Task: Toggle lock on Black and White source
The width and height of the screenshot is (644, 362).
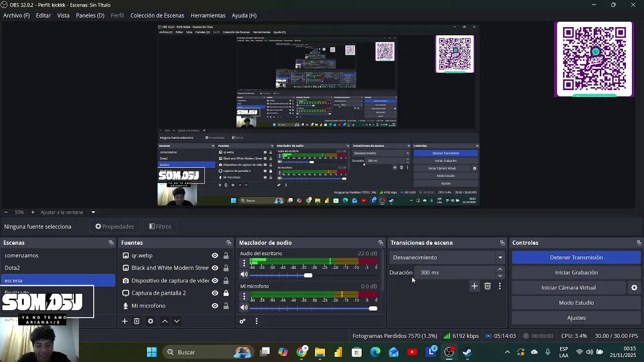Action: [x=226, y=268]
